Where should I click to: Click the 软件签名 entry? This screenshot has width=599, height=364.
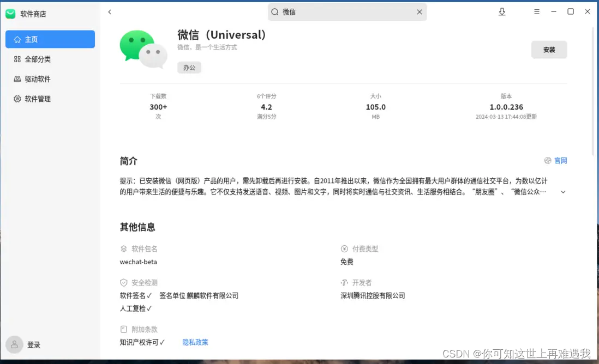(136, 296)
